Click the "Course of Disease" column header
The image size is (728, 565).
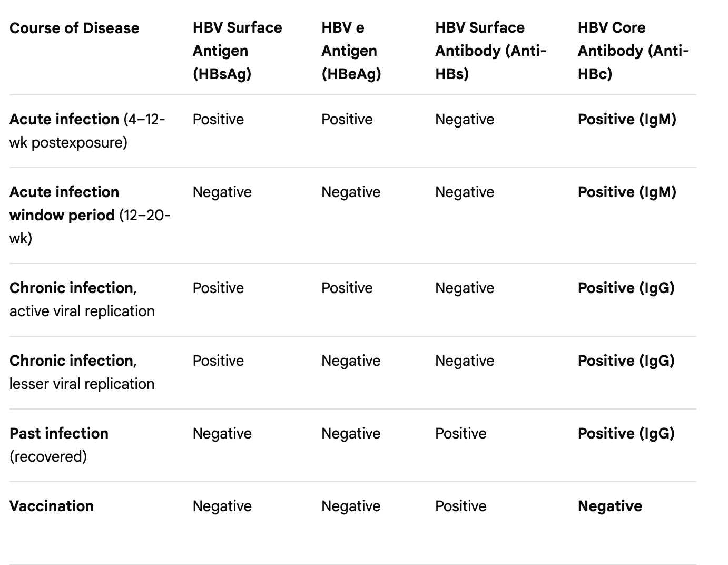point(74,28)
